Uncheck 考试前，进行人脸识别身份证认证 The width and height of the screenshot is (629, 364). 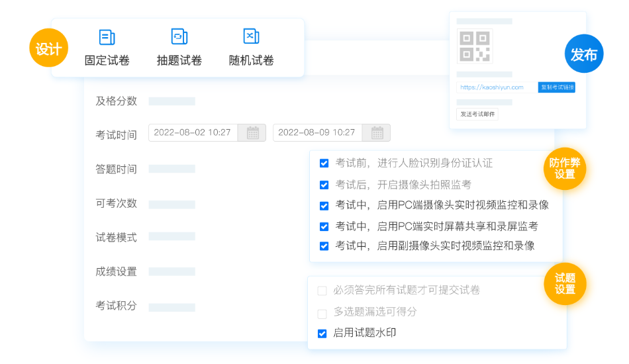[324, 163]
